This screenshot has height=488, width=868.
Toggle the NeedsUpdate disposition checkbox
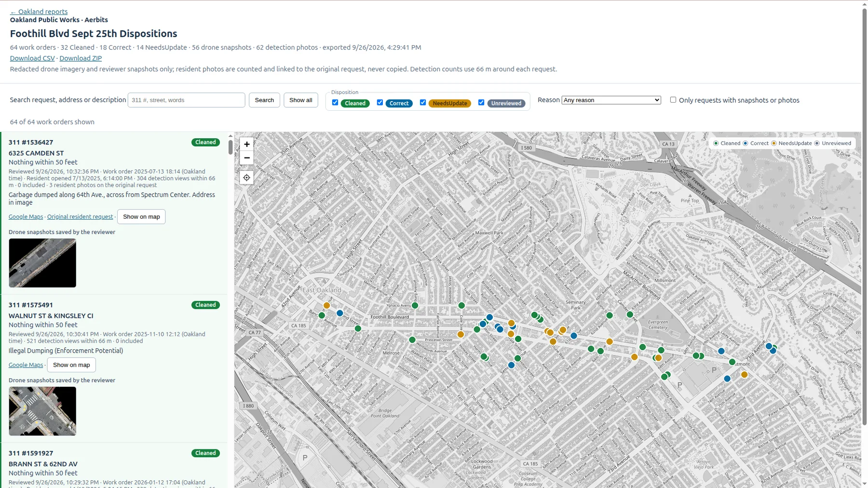423,103
